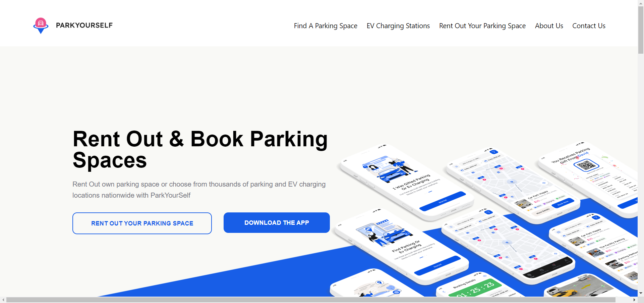This screenshot has height=303, width=644.
Task: Open the PARKYOURSELF brand name link
Action: click(84, 26)
